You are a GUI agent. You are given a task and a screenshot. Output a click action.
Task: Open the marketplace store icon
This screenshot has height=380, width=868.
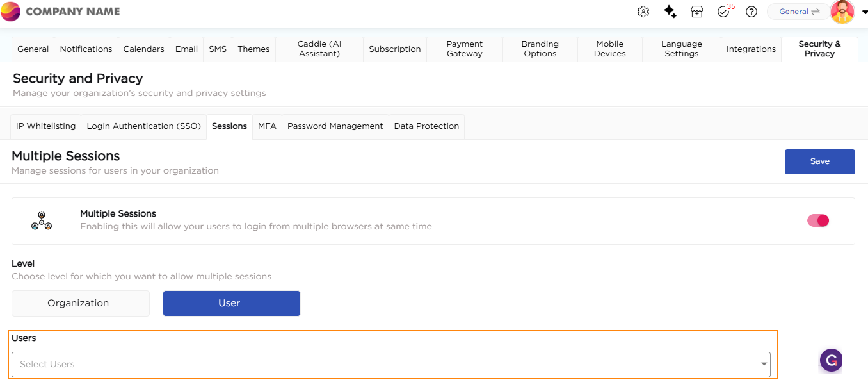pos(697,12)
